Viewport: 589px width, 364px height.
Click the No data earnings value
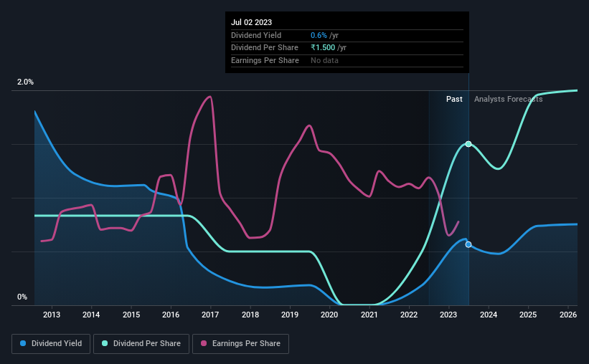tap(324, 60)
